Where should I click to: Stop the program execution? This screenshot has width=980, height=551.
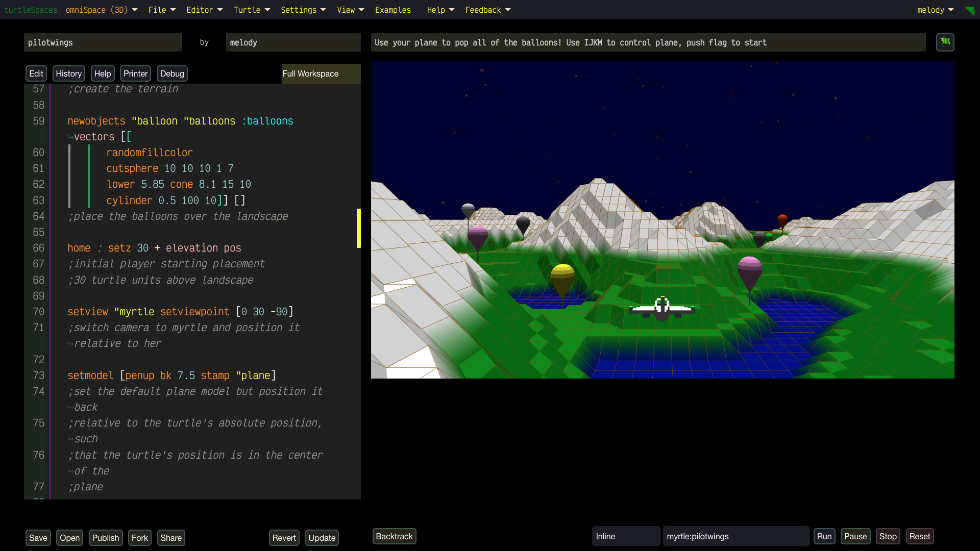click(888, 536)
